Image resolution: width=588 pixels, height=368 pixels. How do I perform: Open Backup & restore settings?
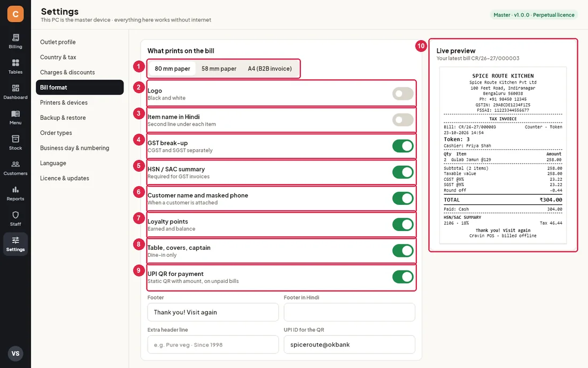(x=80, y=118)
